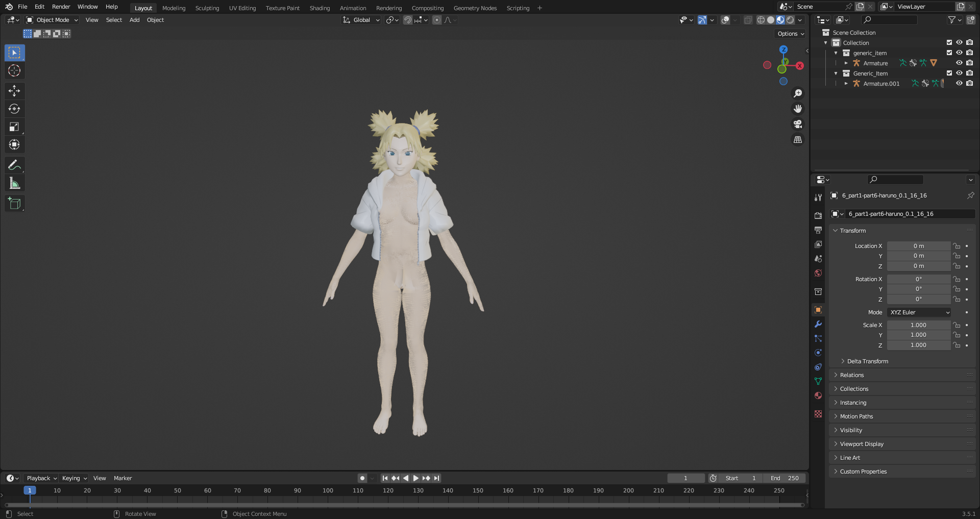Screen dimensions: 980x519
Task: Open the Material properties tab
Action: [x=818, y=396]
